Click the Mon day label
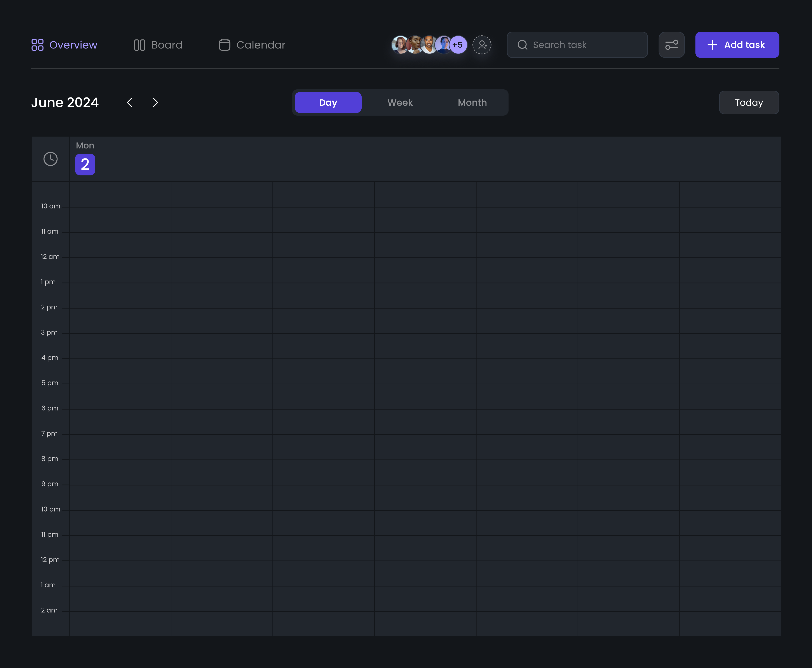 tap(85, 146)
